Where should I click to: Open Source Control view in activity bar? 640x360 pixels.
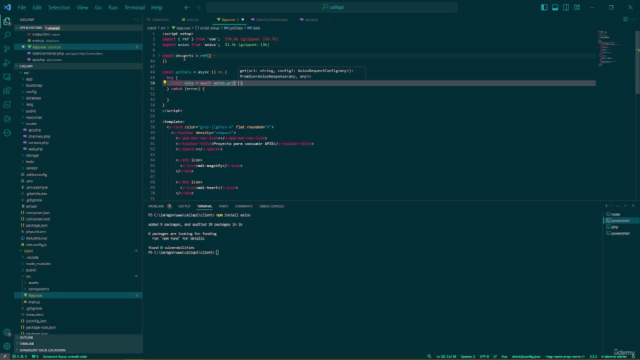tap(7, 49)
